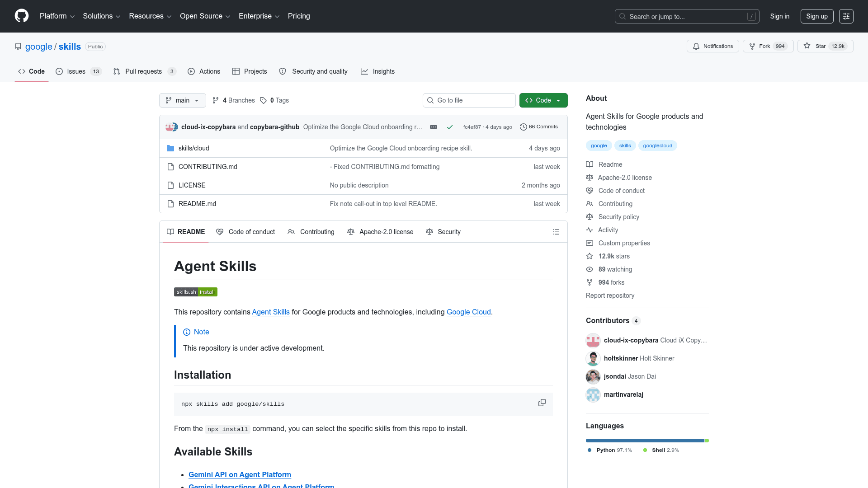Viewport: 868px width, 488px height.
Task: Open the CONTRIBUTING.md file
Action: [208, 167]
